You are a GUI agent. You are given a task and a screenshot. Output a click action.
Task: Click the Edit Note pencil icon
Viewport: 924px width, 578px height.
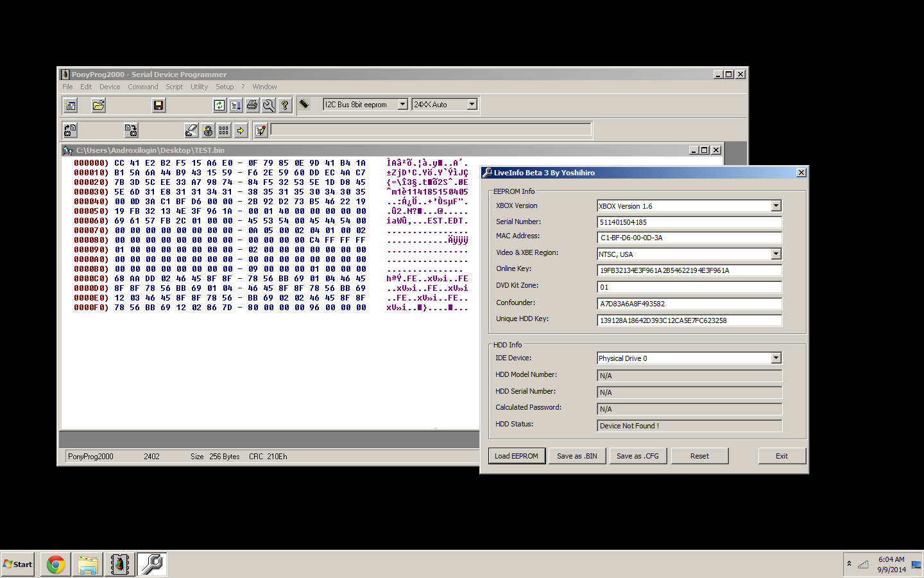pos(261,130)
